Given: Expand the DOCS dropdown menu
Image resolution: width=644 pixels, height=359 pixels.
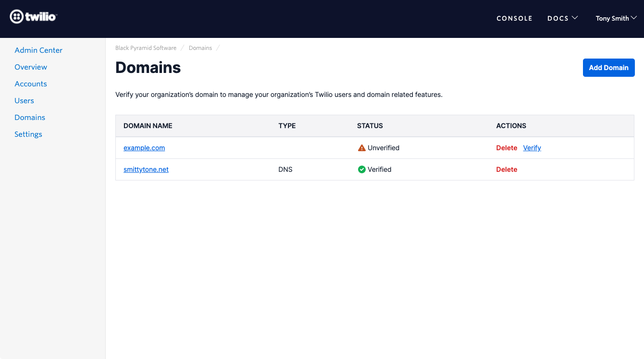Looking at the screenshot, I should click(563, 18).
